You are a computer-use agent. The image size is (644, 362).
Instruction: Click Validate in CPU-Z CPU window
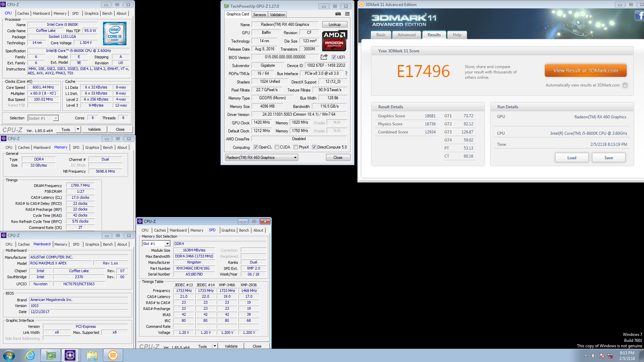click(x=94, y=129)
